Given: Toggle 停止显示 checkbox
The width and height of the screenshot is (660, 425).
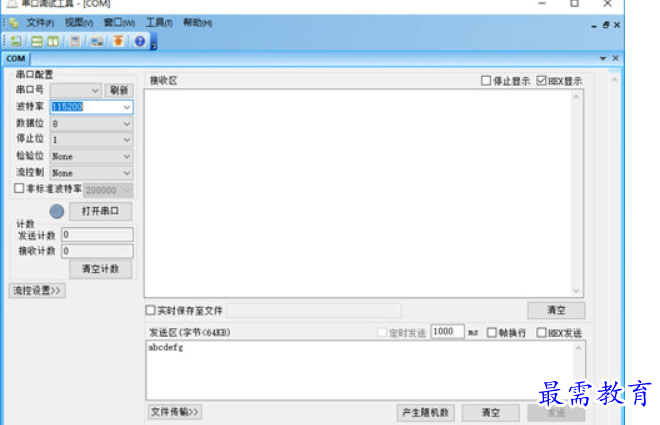Looking at the screenshot, I should (x=486, y=80).
